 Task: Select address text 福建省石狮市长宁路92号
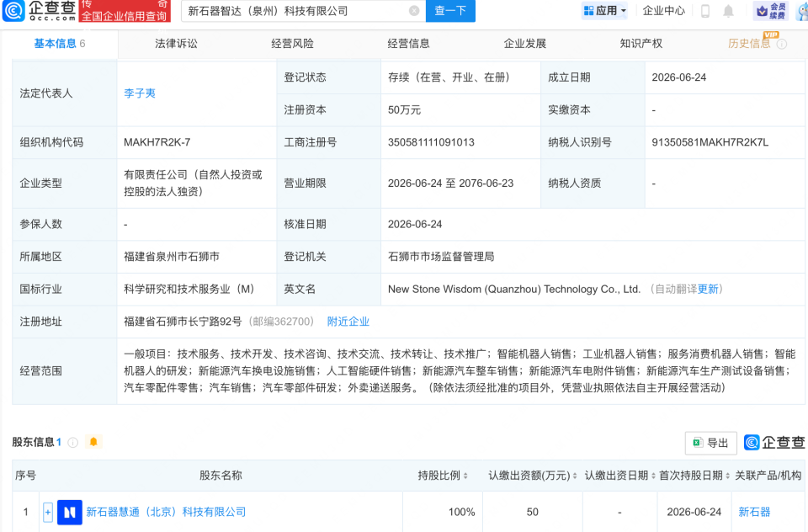(183, 322)
